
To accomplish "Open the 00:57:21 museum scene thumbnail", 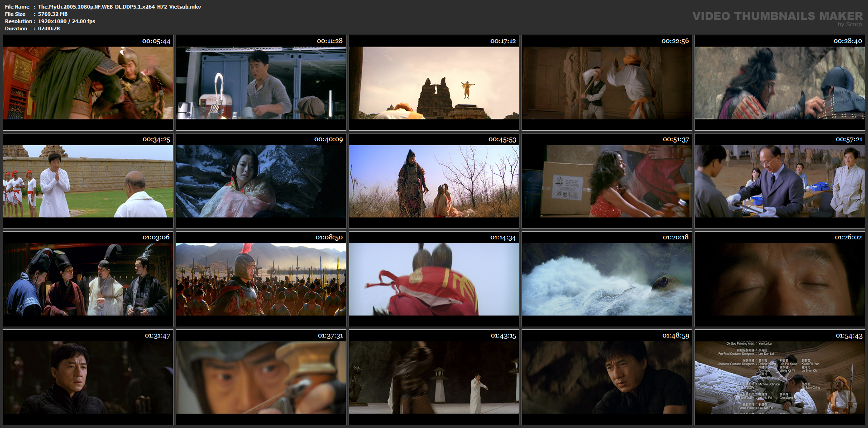I will coord(780,181).
